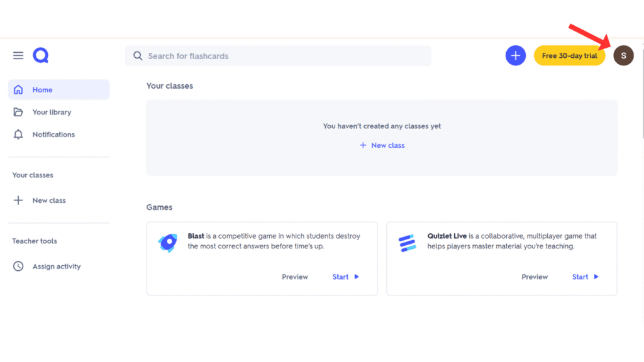Click the Assign activity clock icon

[18, 266]
